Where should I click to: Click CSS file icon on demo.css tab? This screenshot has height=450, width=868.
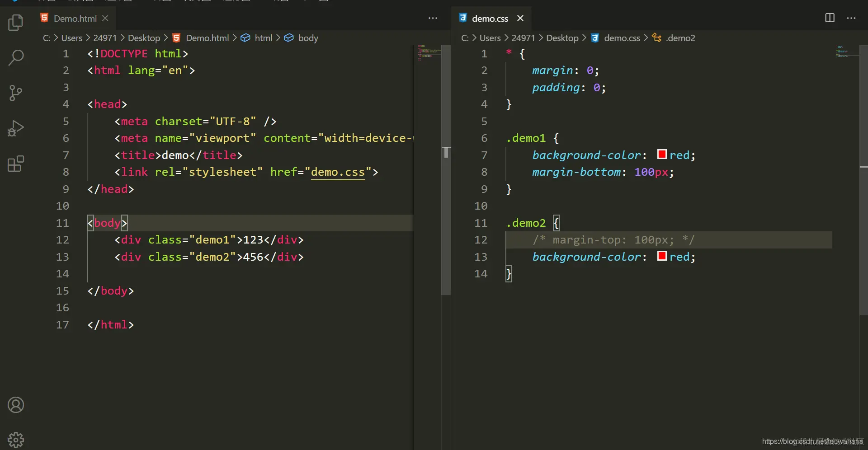pyautogui.click(x=462, y=18)
